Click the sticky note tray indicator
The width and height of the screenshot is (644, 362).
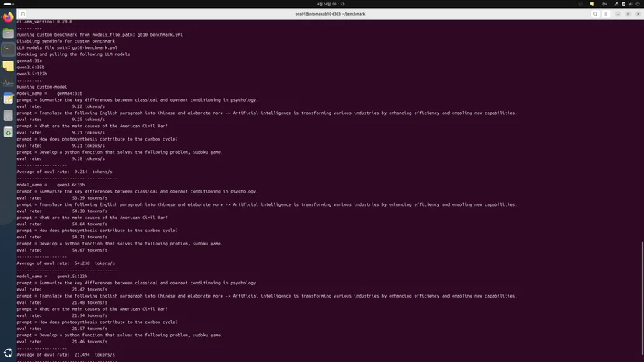[x=592, y=4]
